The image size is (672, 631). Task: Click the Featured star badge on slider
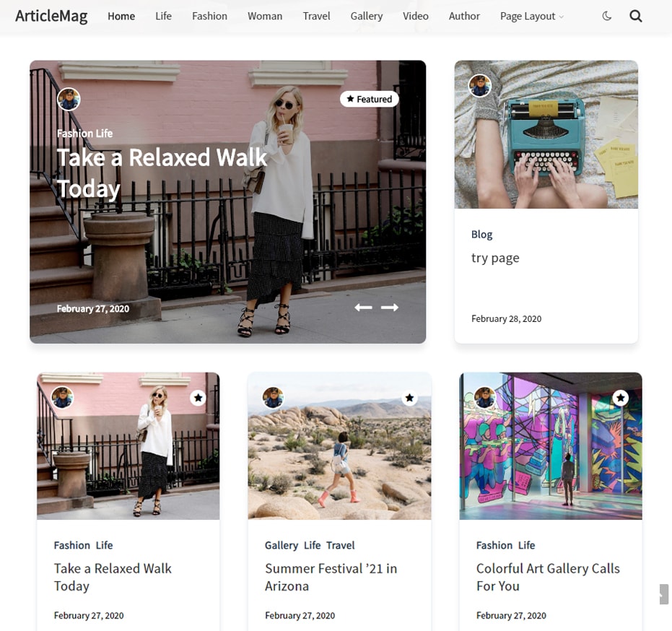point(370,99)
